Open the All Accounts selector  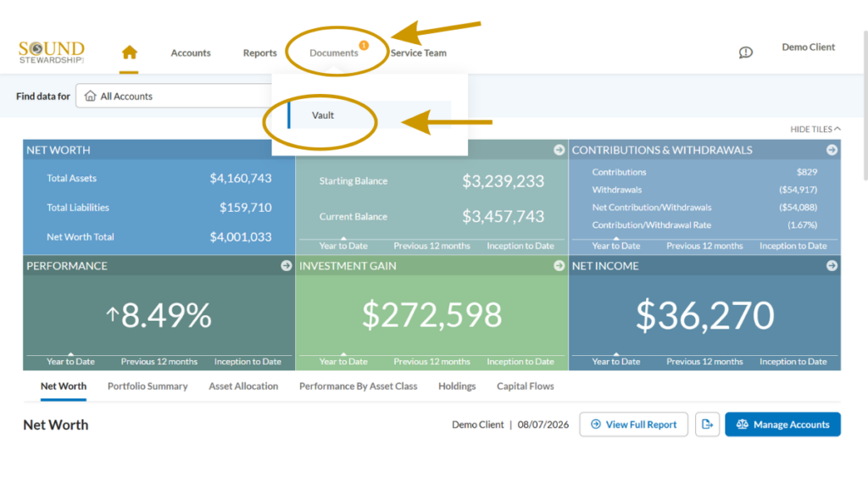(x=175, y=96)
